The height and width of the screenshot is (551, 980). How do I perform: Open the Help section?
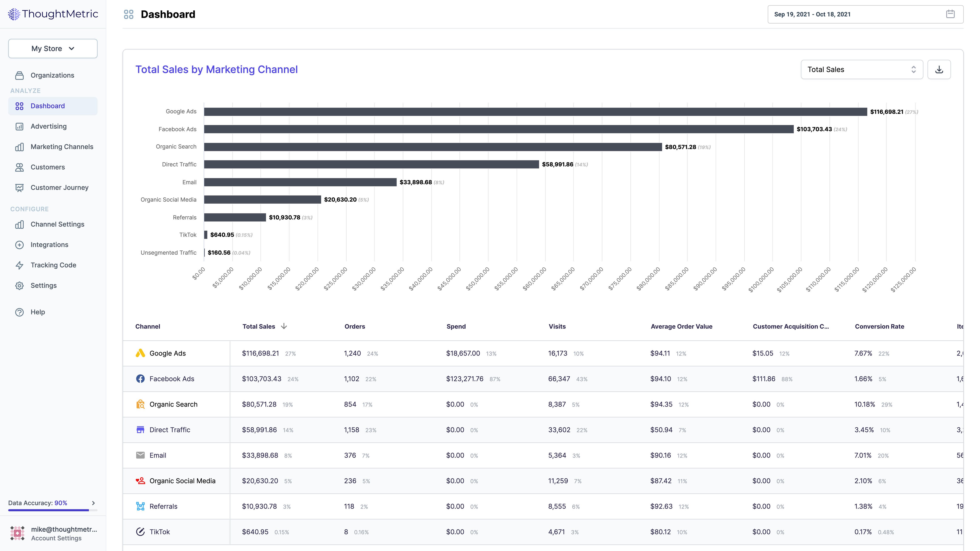tap(19, 312)
